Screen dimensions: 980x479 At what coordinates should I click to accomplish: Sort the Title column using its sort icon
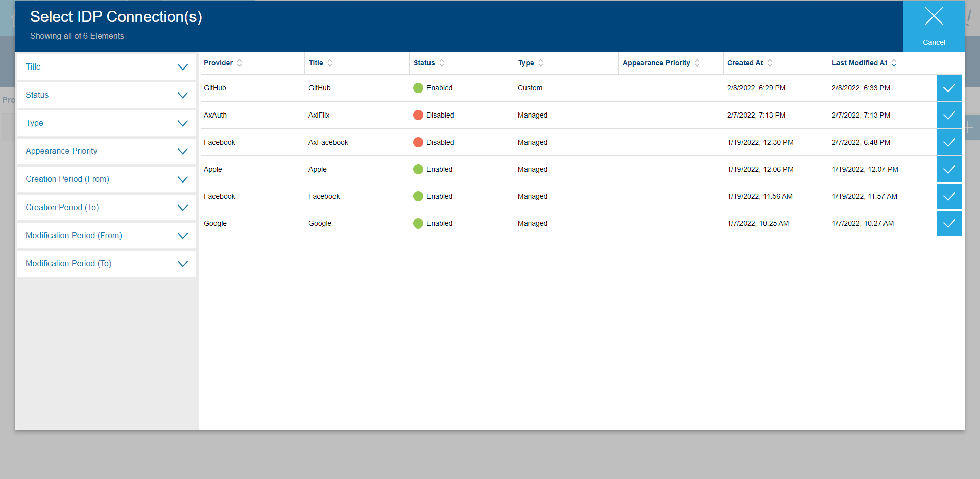point(330,63)
